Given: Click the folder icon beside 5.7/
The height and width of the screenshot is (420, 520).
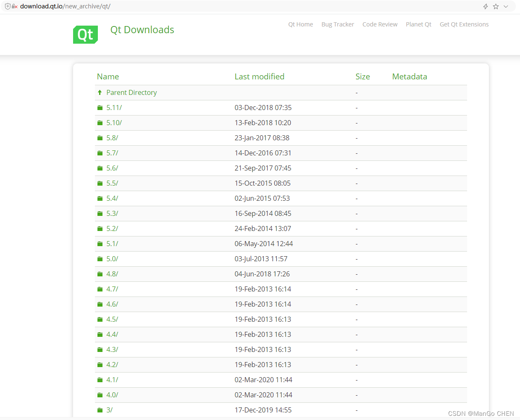Looking at the screenshot, I should (x=100, y=153).
